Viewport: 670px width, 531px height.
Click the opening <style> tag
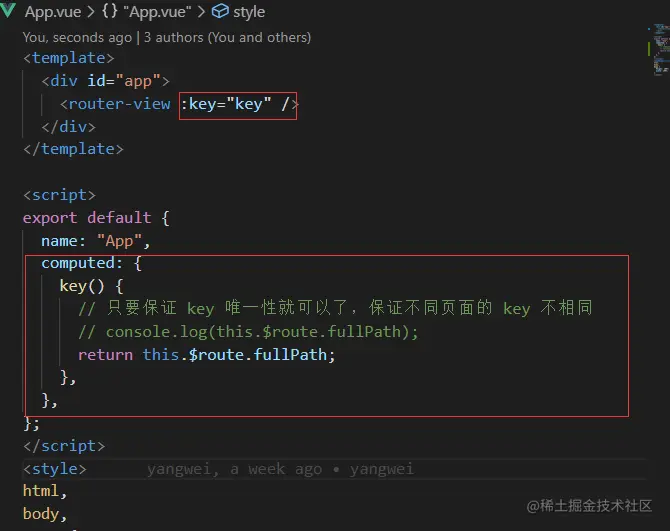point(55,469)
